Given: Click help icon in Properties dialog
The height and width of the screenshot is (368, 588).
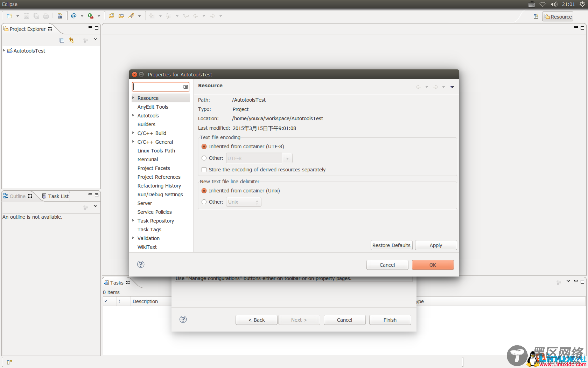Looking at the screenshot, I should 141,264.
